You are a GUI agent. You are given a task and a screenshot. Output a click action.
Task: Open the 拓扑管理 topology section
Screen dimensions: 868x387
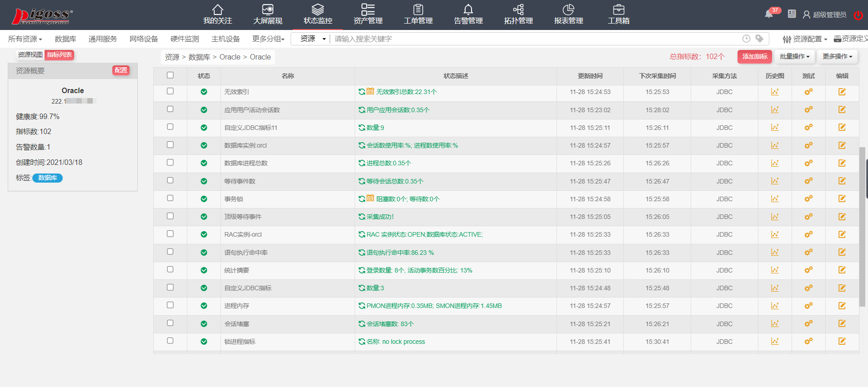point(518,15)
